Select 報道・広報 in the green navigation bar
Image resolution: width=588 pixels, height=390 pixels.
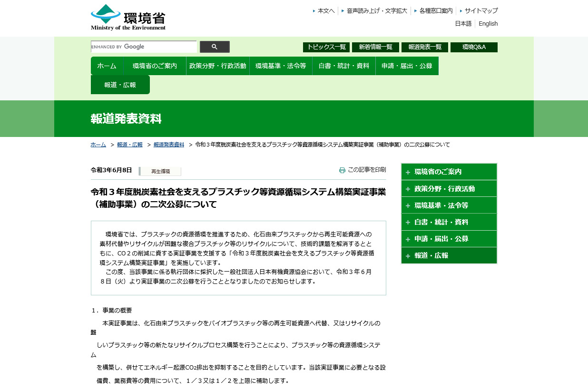tap(120, 85)
